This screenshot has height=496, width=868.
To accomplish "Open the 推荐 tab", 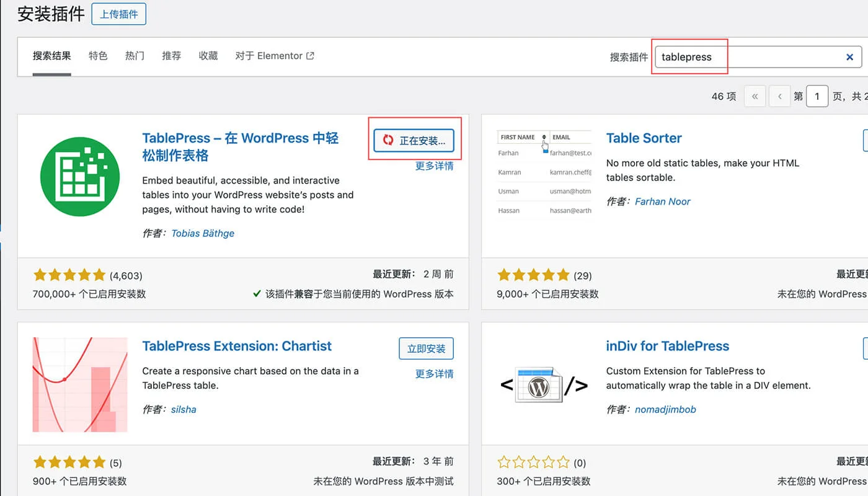I will tap(171, 56).
